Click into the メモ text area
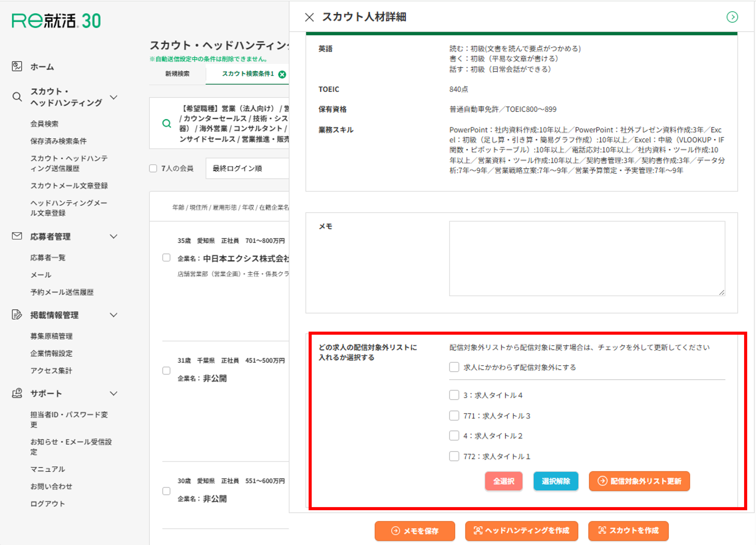This screenshot has height=545, width=756. click(x=587, y=259)
